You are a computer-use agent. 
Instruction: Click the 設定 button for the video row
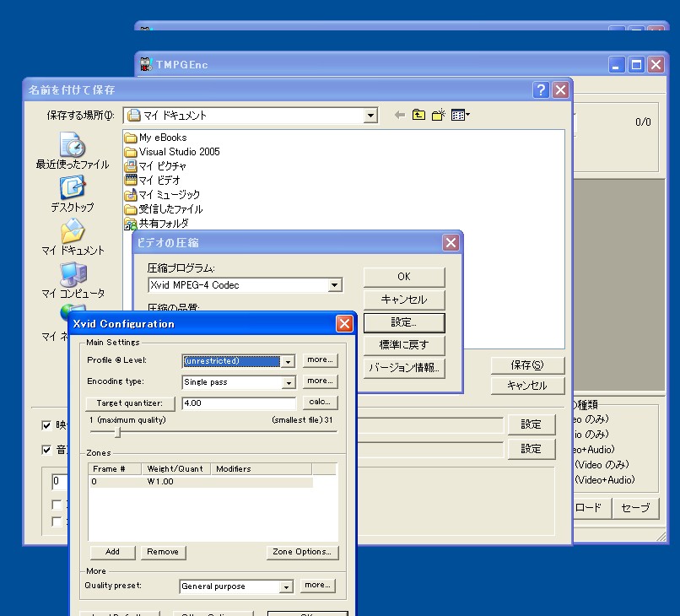(532, 424)
